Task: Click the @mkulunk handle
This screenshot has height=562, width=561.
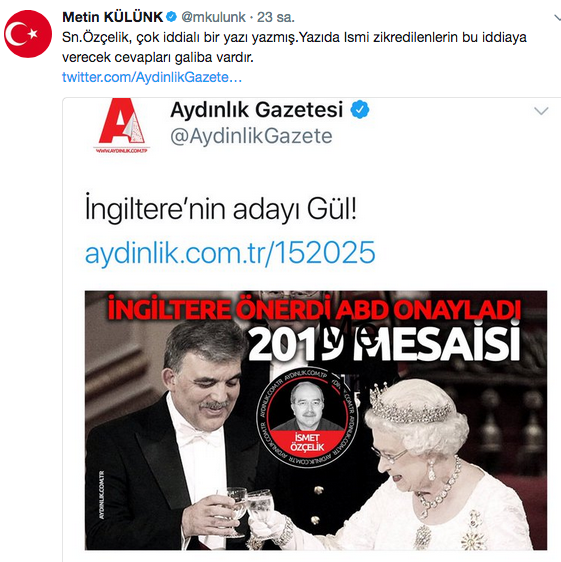Action: pos(213,17)
